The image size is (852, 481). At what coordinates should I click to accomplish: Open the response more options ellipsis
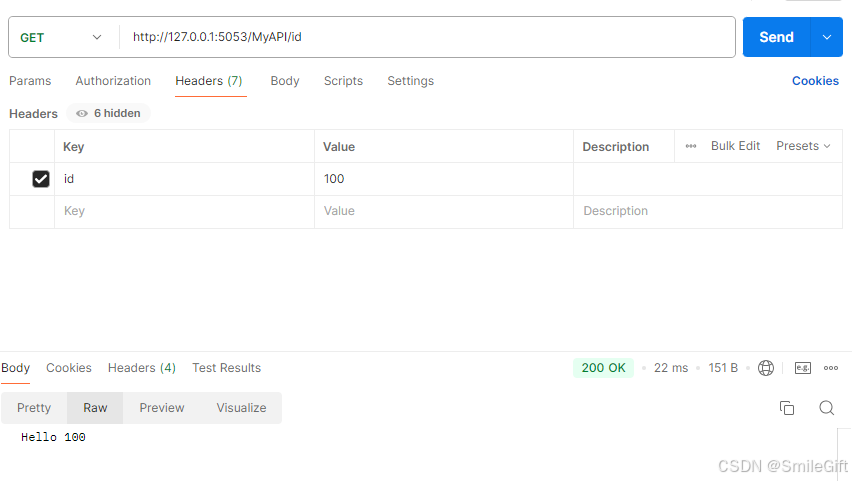click(x=831, y=368)
